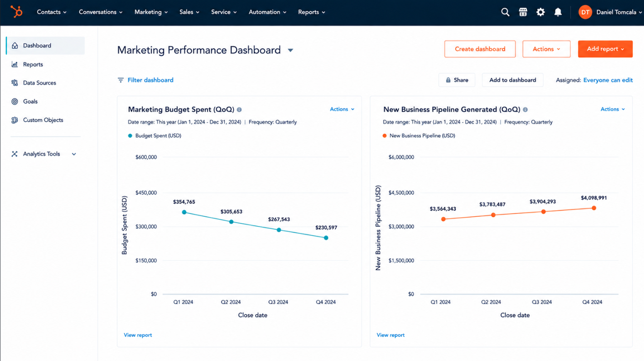Open the marketplace icon in top bar
The height and width of the screenshot is (361, 644).
pyautogui.click(x=523, y=12)
